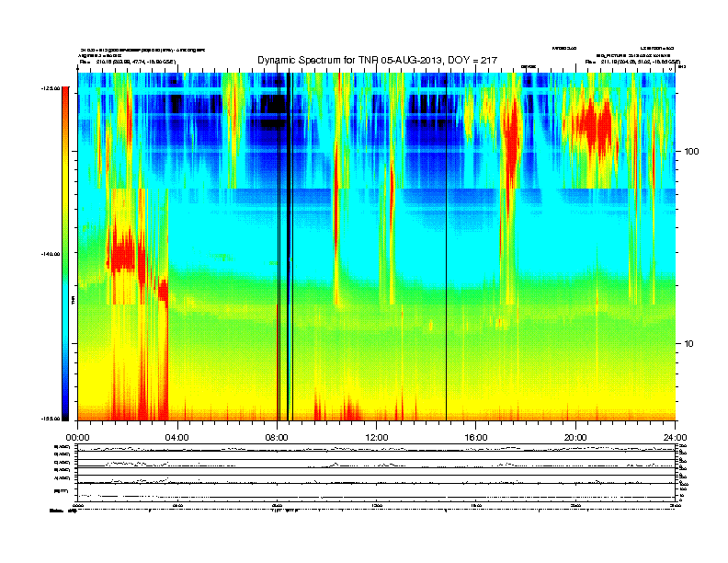Click the 12:00 main time axis label

coord(377,438)
